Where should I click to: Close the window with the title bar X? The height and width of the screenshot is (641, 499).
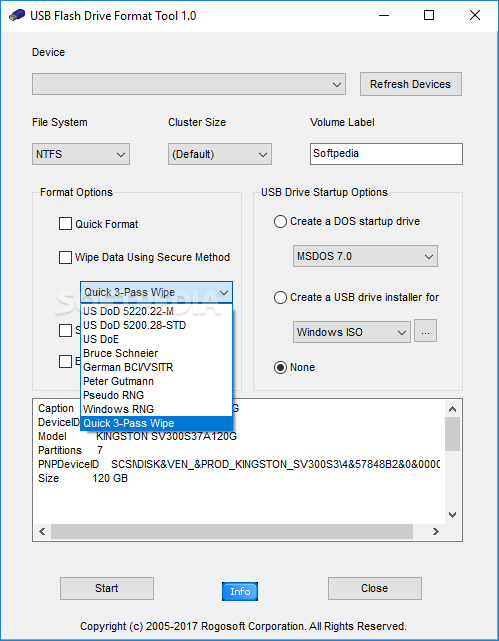click(x=475, y=16)
